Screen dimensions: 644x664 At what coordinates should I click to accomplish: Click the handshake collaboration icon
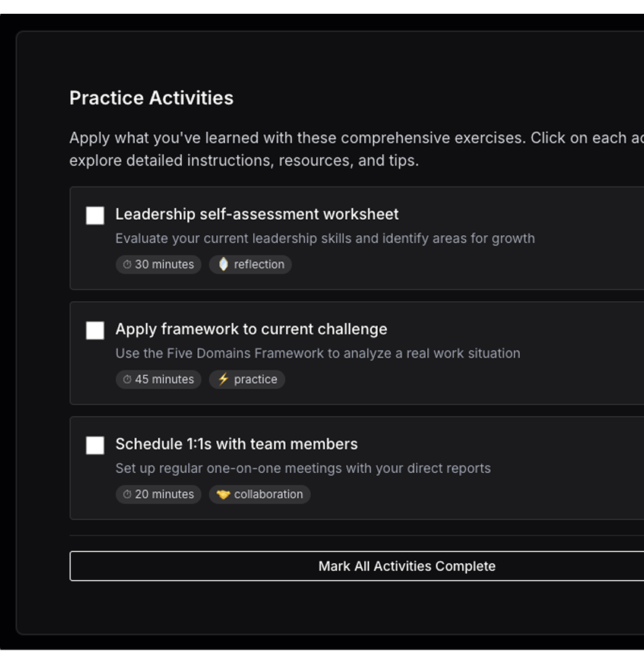[223, 494]
